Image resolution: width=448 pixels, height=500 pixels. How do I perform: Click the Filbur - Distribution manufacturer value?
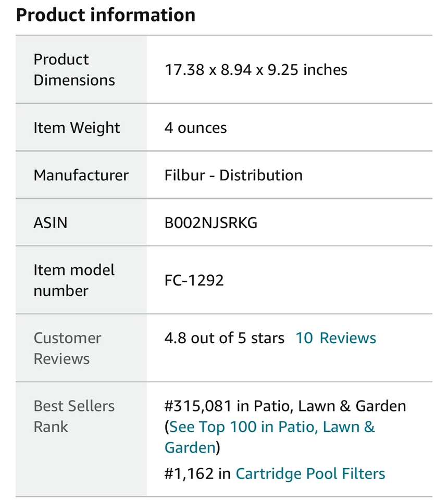233,175
